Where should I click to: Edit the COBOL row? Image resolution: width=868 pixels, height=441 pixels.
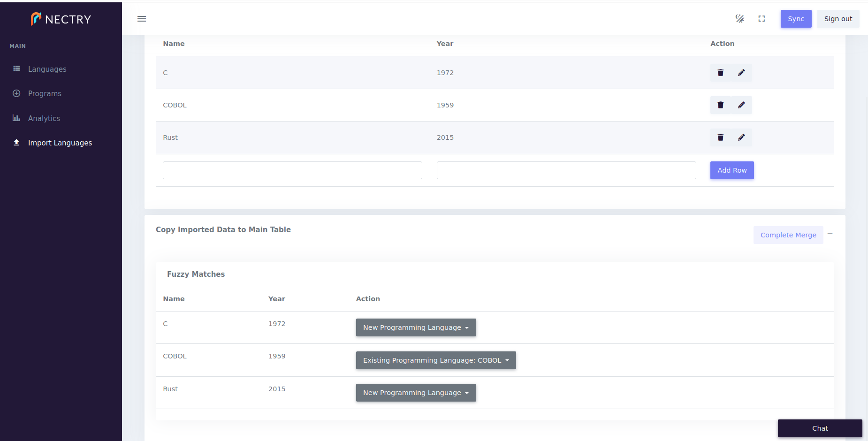click(741, 105)
